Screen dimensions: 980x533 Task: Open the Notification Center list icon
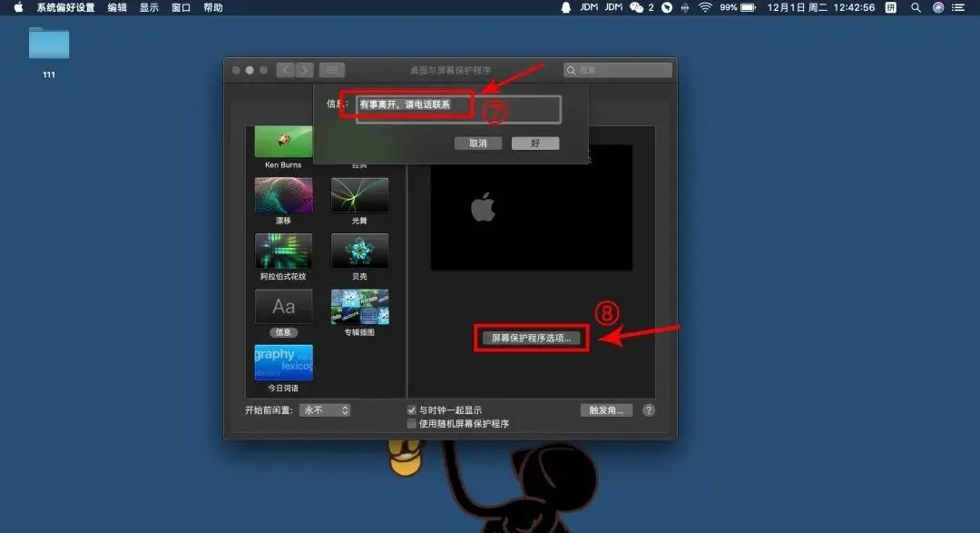(x=958, y=7)
